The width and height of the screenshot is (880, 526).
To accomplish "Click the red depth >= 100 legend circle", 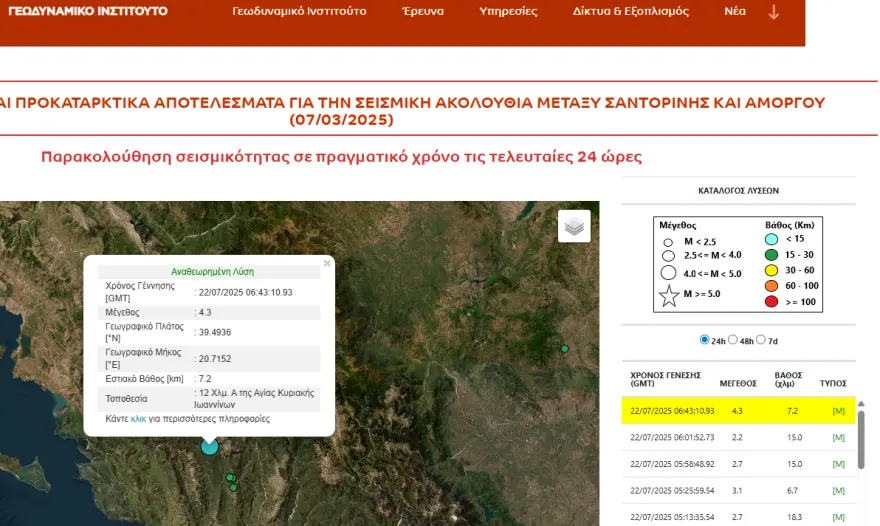I will pos(772,301).
